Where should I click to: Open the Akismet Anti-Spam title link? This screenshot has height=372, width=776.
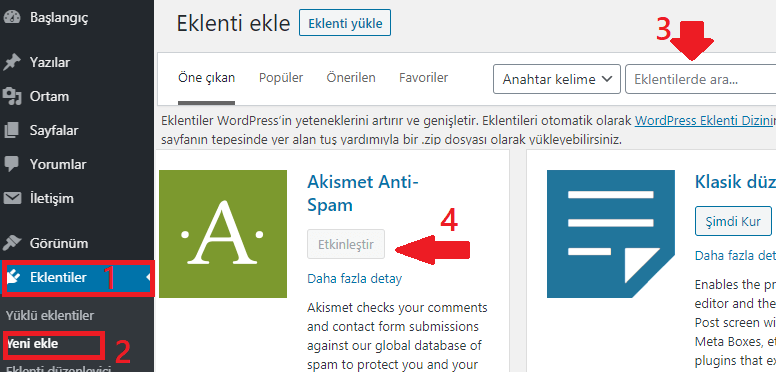[363, 193]
